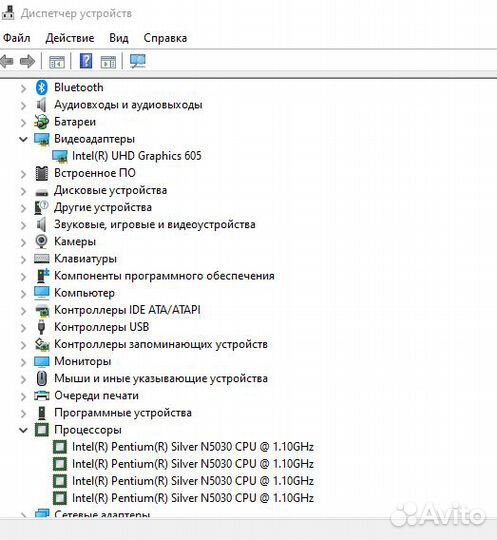Collapse the Процессоры category arrow

coord(23,430)
